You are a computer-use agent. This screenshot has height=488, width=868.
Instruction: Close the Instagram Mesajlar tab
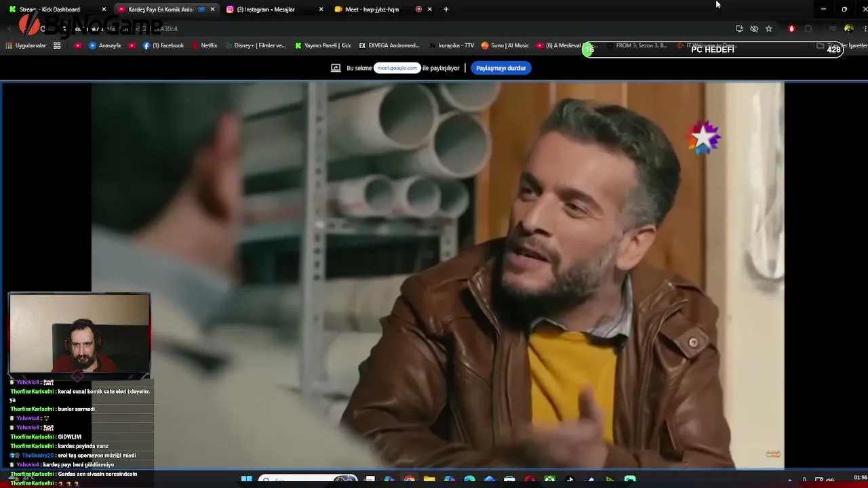click(321, 9)
